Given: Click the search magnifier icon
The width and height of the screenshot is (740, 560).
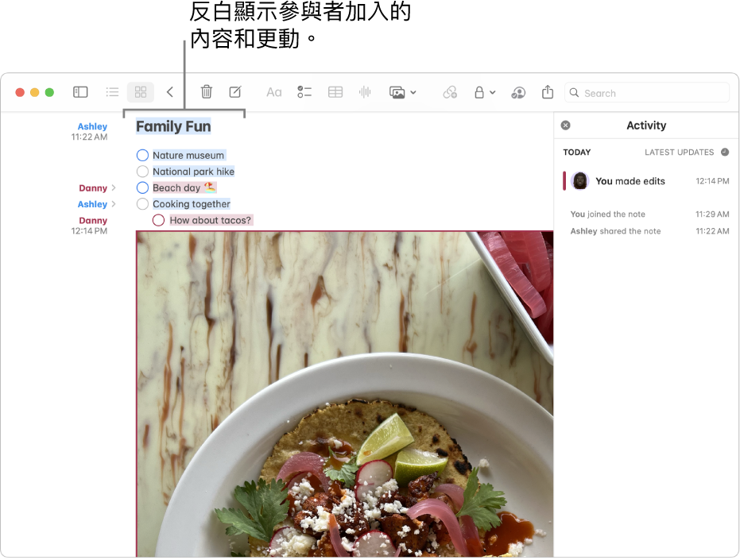Looking at the screenshot, I should pyautogui.click(x=574, y=93).
